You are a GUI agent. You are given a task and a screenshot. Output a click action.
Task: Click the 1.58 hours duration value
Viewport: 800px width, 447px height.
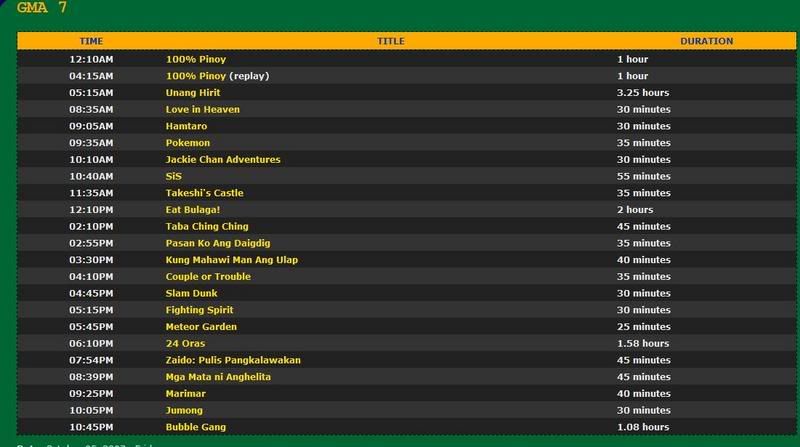coord(643,343)
